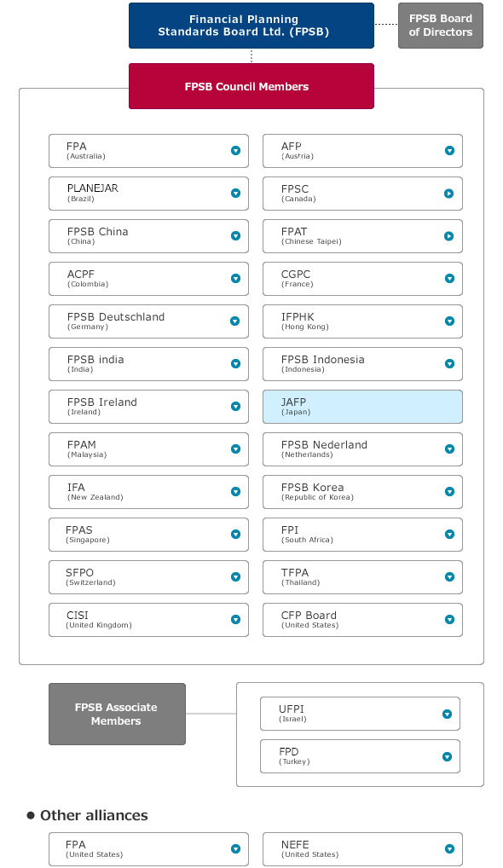This screenshot has height=868, width=503.
Task: Open the FPSB Nederland Netherlands link
Action: 362,449
